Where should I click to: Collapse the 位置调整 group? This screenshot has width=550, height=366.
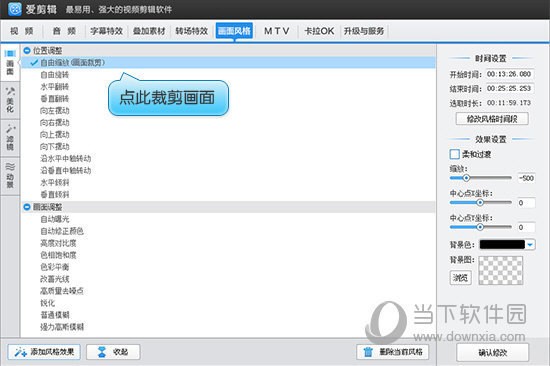point(27,51)
